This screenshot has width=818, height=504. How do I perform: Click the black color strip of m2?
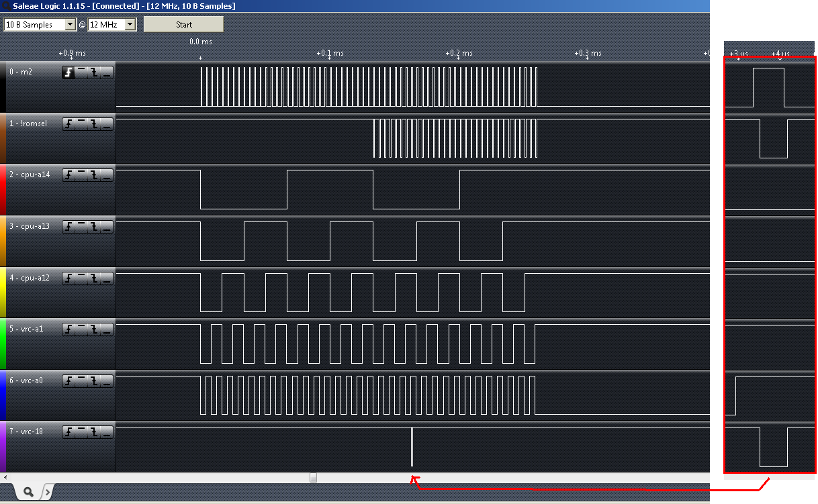[x=3, y=87]
